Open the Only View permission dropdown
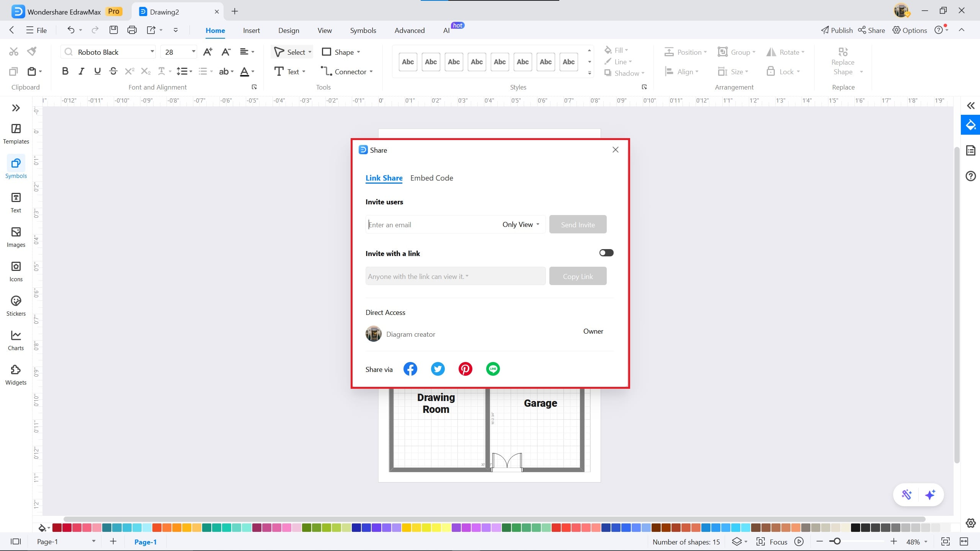The image size is (980, 551). pyautogui.click(x=521, y=225)
